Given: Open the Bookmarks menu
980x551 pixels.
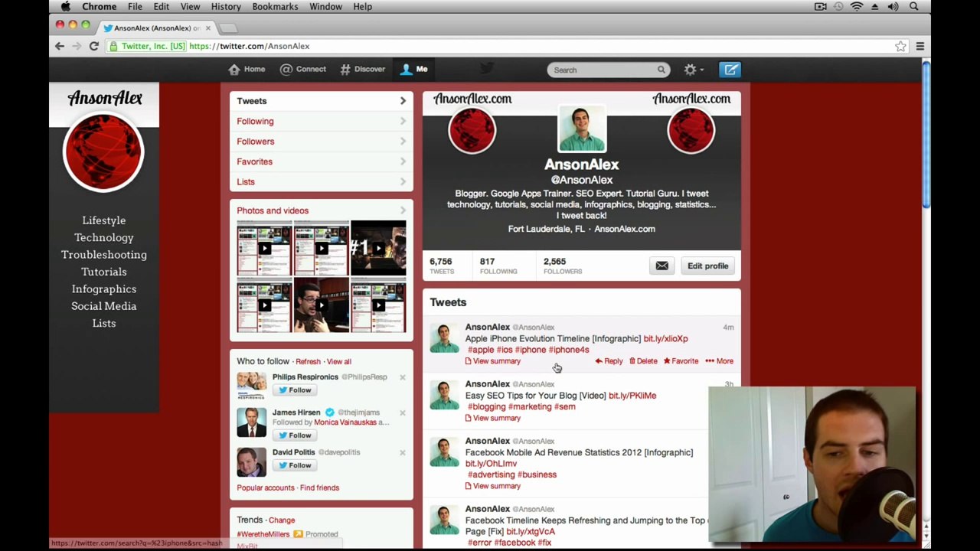Looking at the screenshot, I should (x=275, y=7).
